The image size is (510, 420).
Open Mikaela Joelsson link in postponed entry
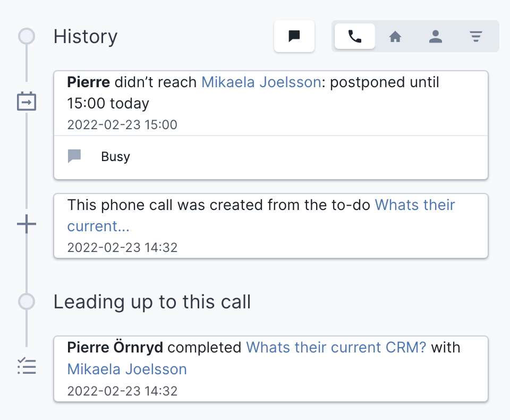tap(261, 82)
